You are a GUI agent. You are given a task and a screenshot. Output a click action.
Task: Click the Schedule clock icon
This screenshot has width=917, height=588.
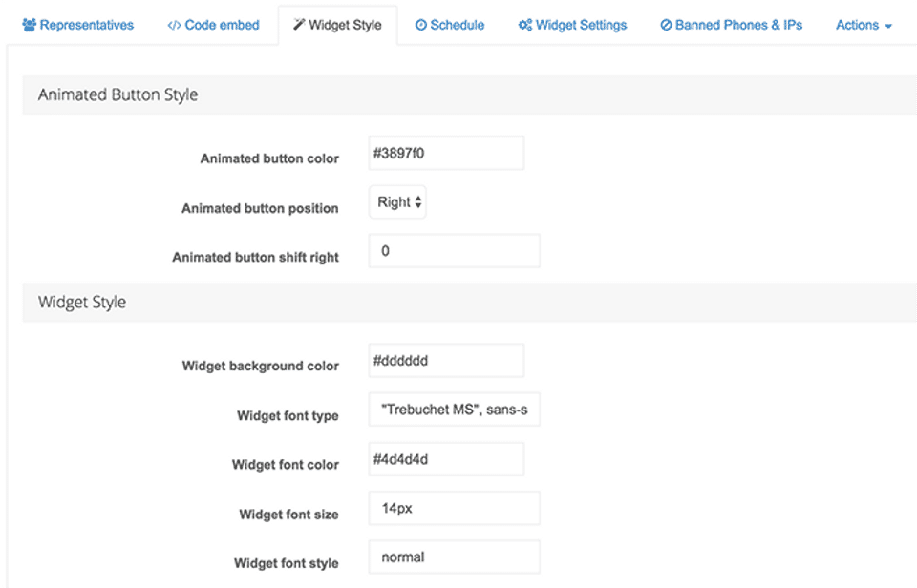click(x=421, y=25)
